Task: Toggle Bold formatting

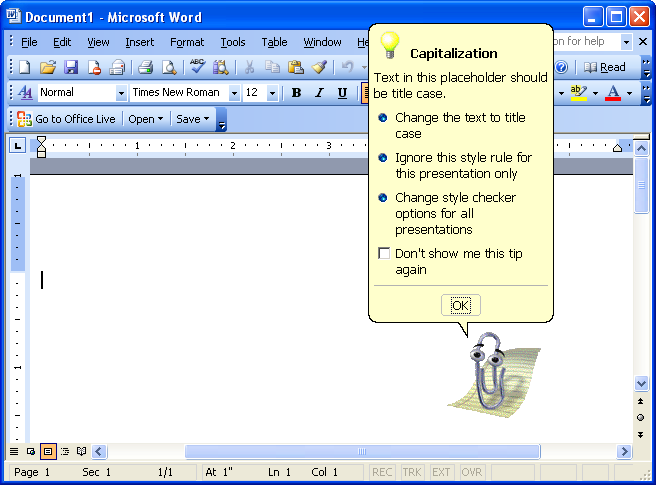Action: point(296,92)
